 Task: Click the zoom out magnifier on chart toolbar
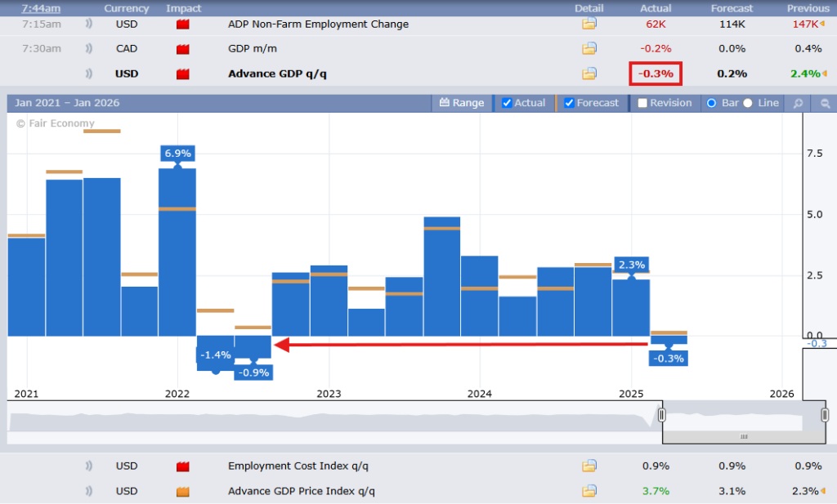pyautogui.click(x=824, y=104)
